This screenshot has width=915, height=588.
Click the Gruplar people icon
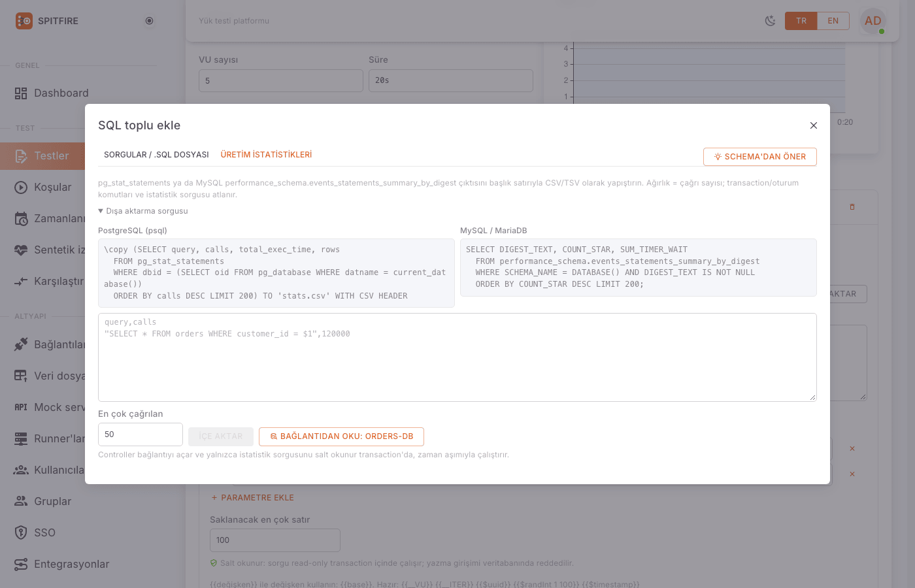pyautogui.click(x=21, y=501)
